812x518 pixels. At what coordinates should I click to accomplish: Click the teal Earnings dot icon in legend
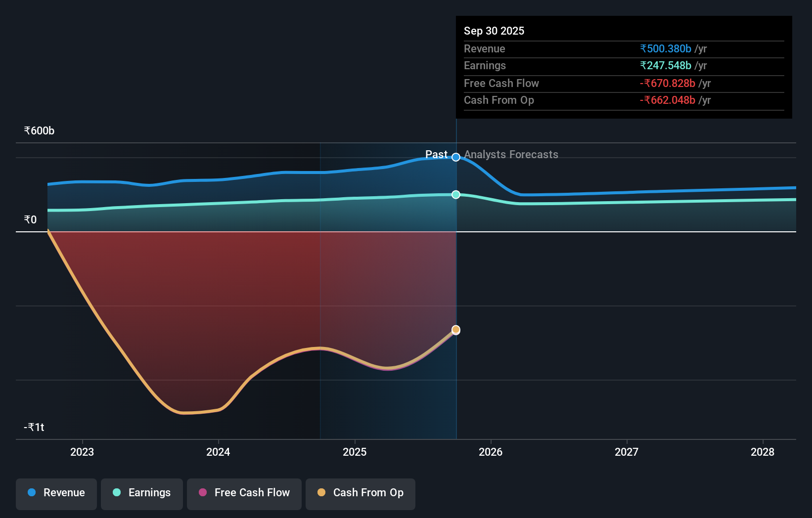point(116,493)
